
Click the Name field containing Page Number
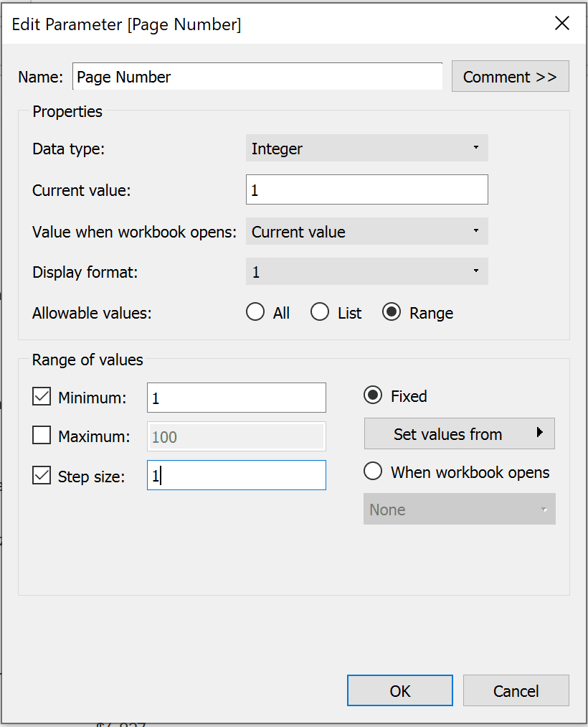point(257,77)
